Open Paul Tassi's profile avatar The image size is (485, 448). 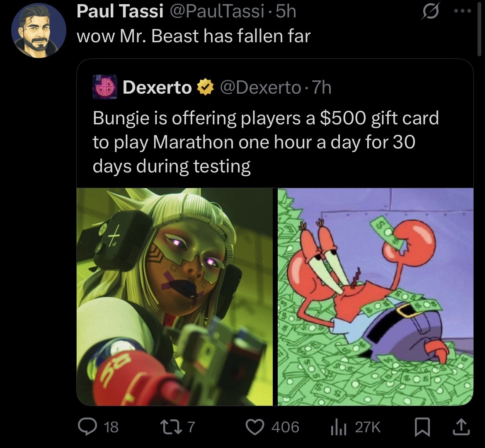tap(39, 30)
